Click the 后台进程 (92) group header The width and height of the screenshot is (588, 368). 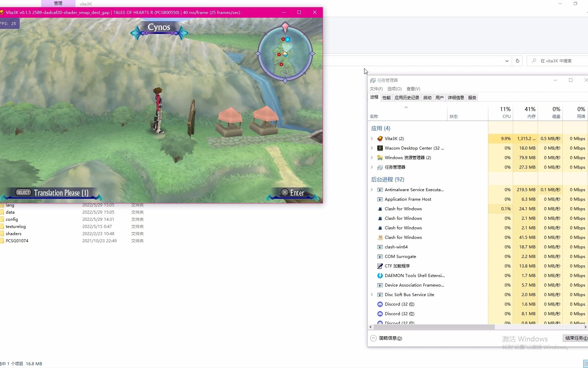tap(388, 180)
